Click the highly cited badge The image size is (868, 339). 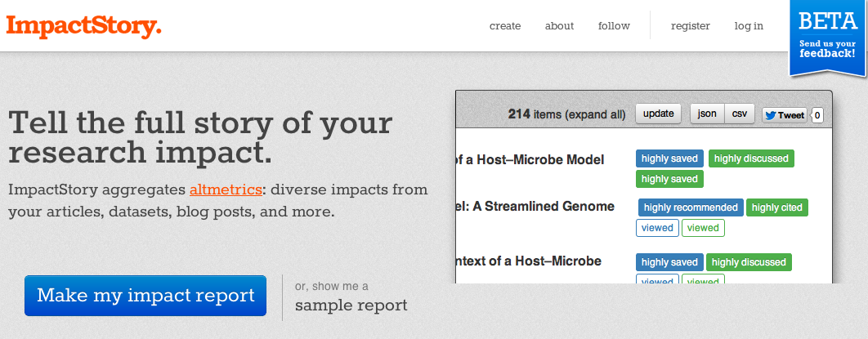click(776, 207)
